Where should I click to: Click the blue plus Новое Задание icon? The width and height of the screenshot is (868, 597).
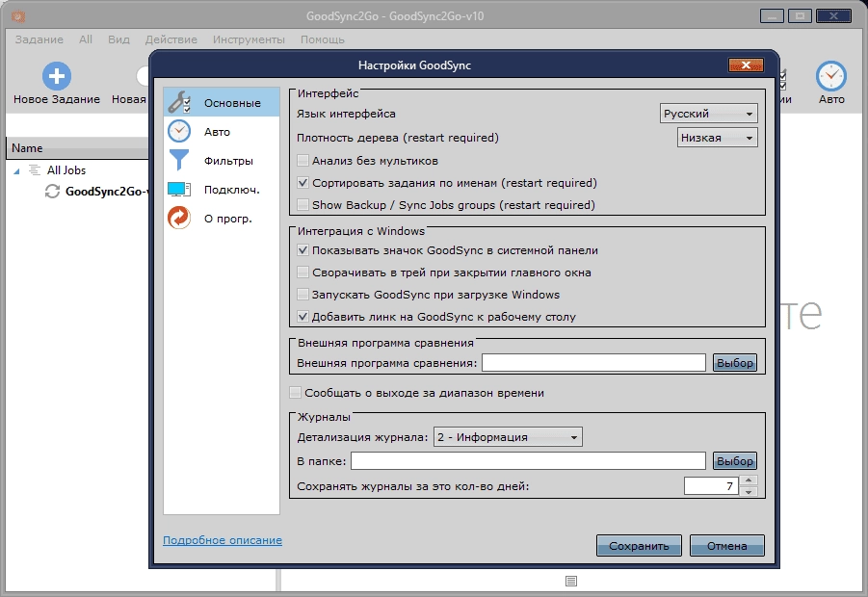pyautogui.click(x=57, y=76)
